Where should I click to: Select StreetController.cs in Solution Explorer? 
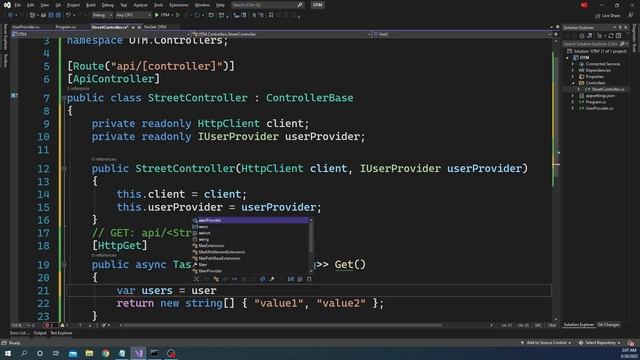click(608, 89)
